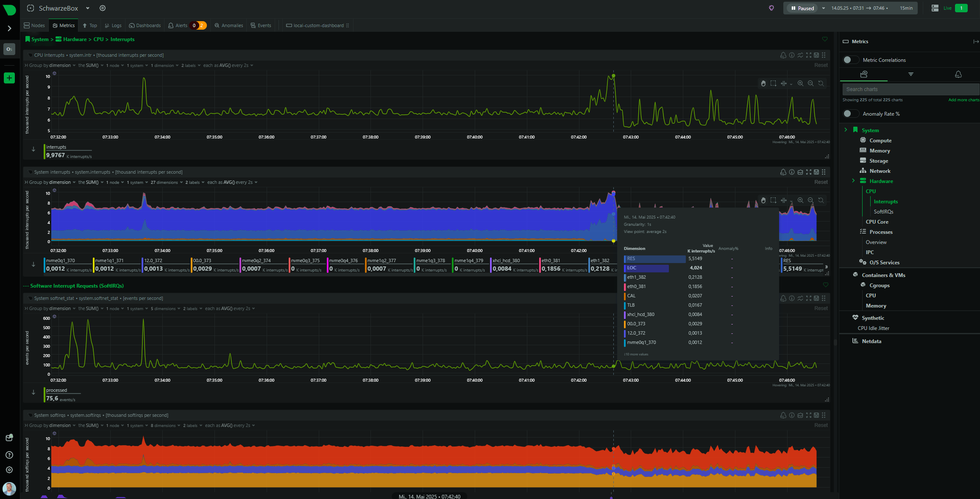
Task: Click the green plus button in left sidebar
Action: click(9, 78)
